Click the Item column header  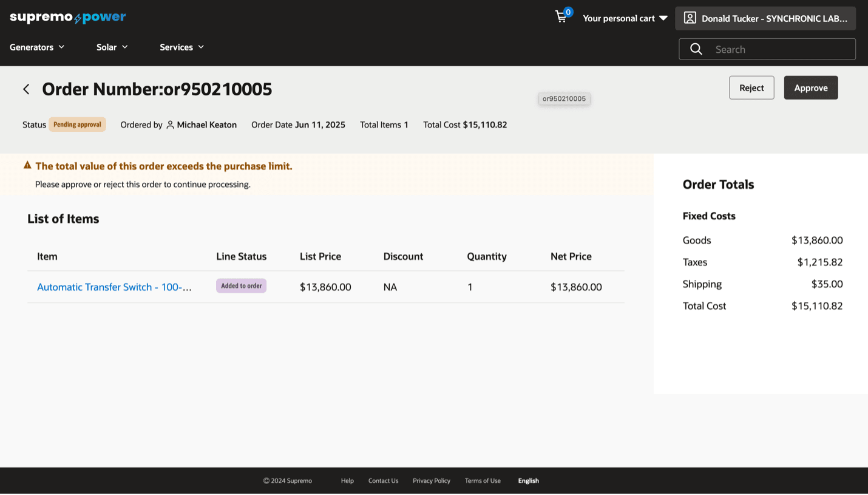click(47, 256)
